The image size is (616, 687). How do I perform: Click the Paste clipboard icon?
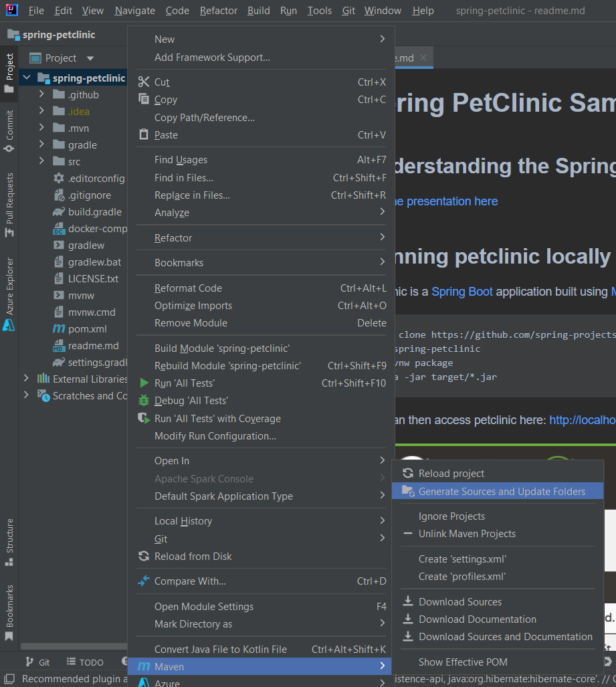(x=144, y=134)
